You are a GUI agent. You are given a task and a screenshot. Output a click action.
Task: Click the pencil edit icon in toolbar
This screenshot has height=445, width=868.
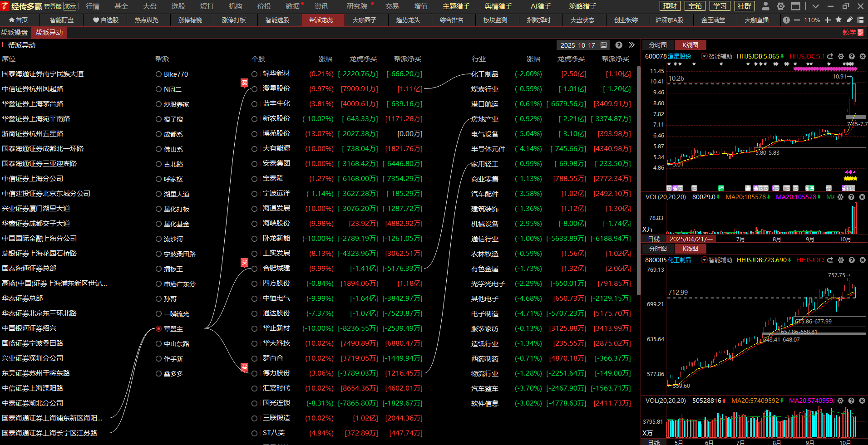tap(849, 20)
